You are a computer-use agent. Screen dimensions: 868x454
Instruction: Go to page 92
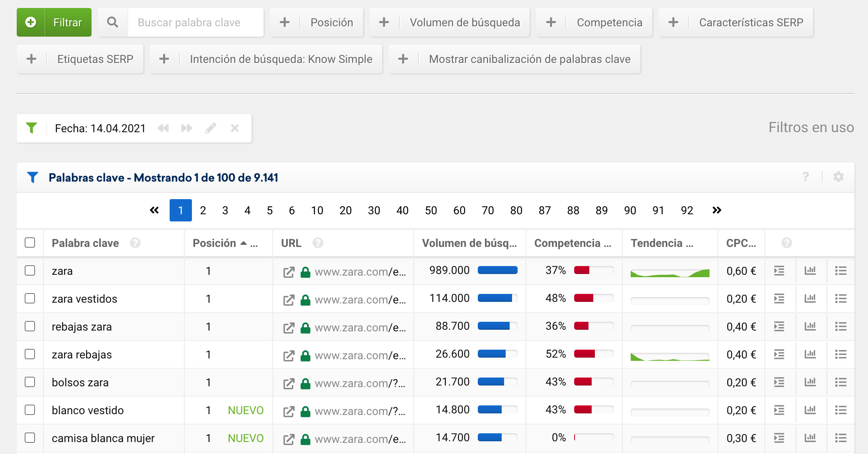point(687,210)
